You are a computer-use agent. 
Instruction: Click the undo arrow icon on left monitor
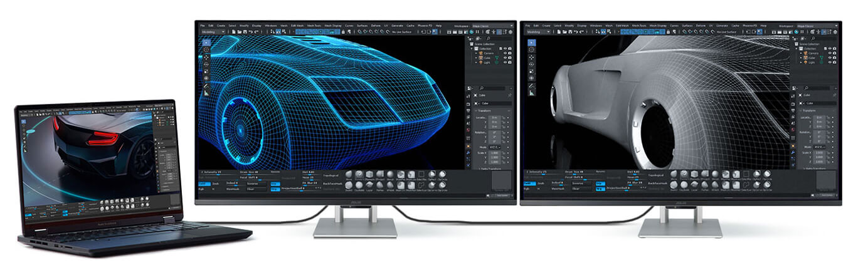click(251, 31)
